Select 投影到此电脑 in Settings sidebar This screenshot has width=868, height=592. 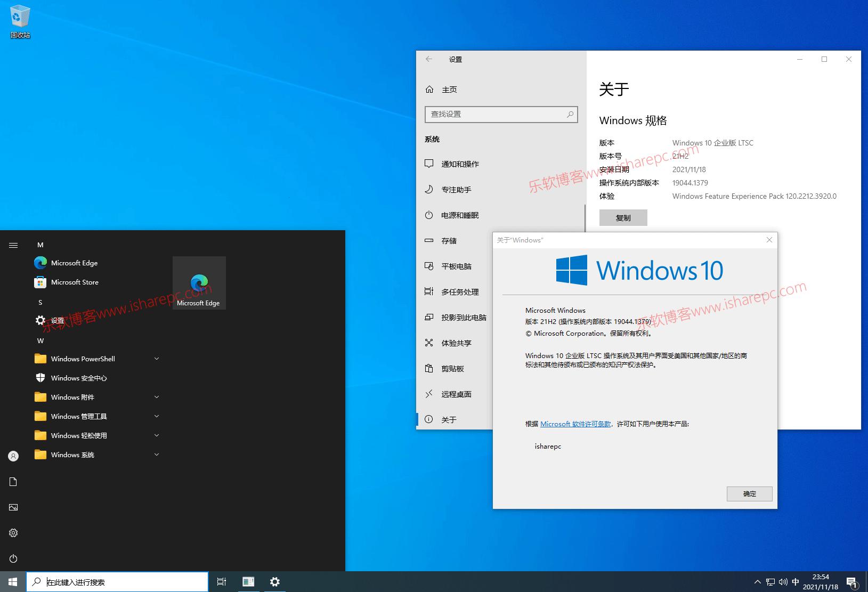point(455,318)
